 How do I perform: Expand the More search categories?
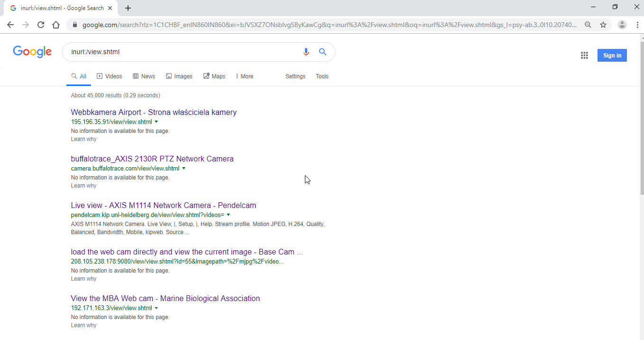(x=244, y=76)
